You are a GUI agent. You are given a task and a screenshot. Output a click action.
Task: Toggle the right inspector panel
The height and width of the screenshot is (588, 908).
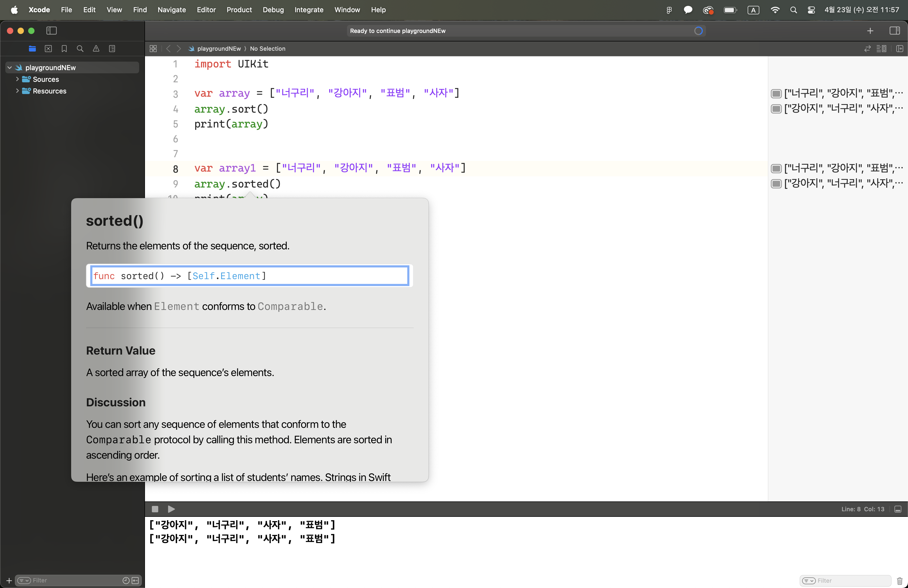[x=895, y=31]
